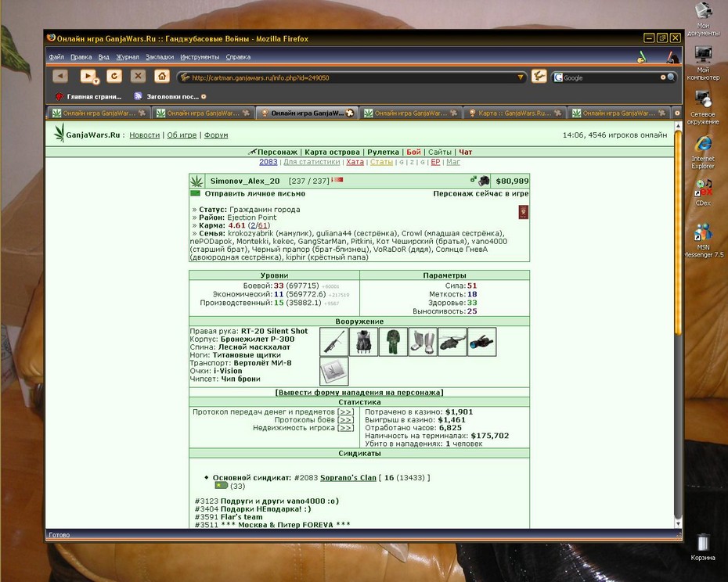
Task: Open the Forward button history dropdown
Action: [x=96, y=81]
